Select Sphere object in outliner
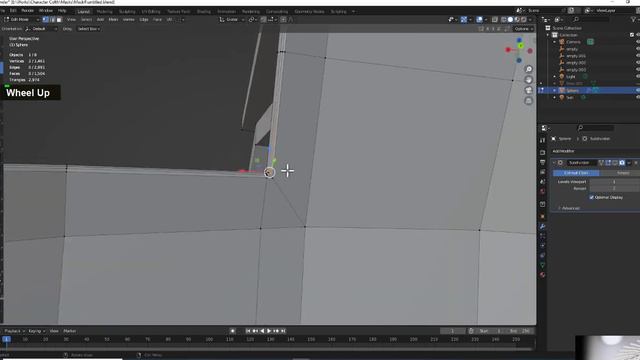This screenshot has width=640, height=360. coord(572,91)
